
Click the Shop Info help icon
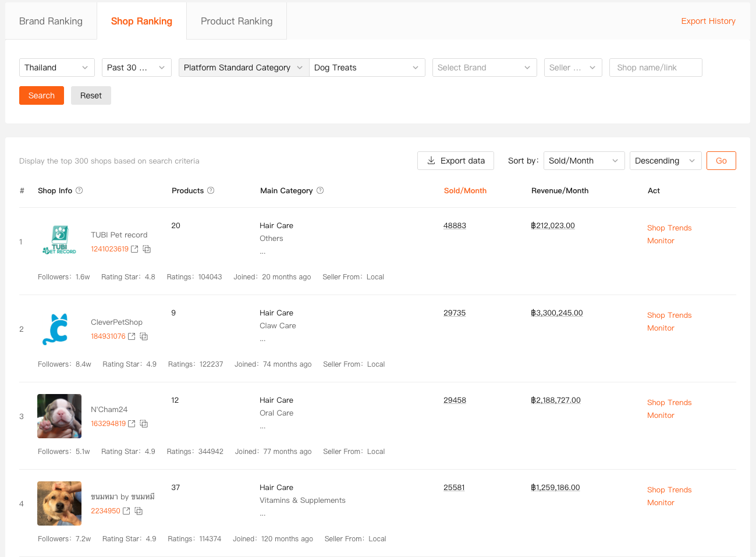79,190
